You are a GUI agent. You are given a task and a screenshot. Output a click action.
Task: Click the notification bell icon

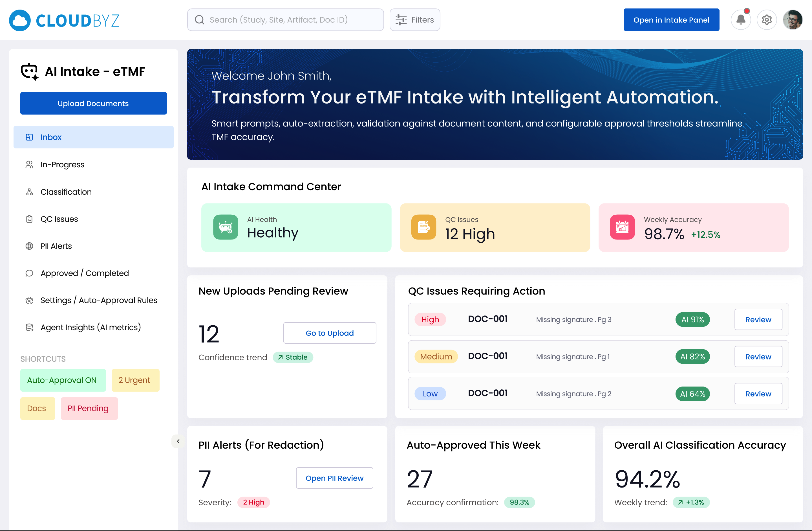point(740,20)
